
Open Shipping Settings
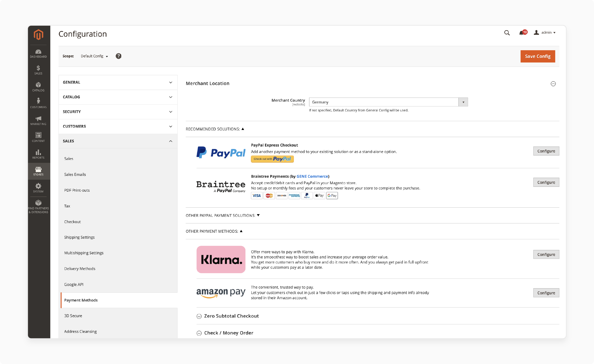pyautogui.click(x=79, y=237)
